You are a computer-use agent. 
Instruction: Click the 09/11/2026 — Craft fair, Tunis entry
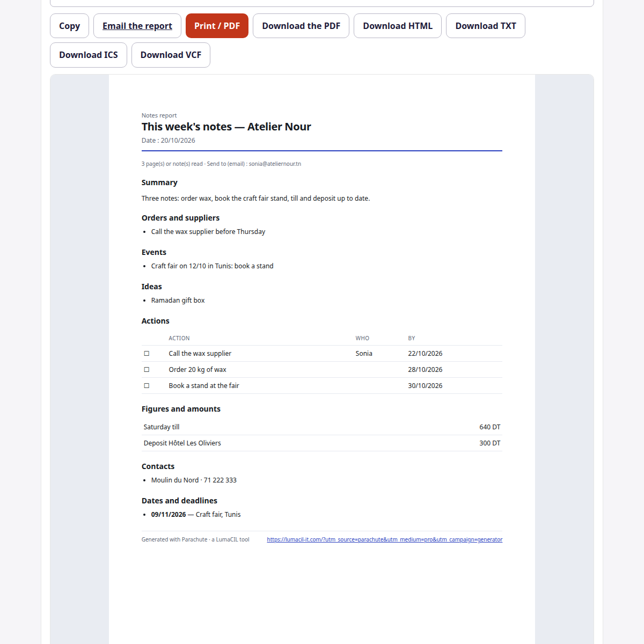[x=196, y=515]
